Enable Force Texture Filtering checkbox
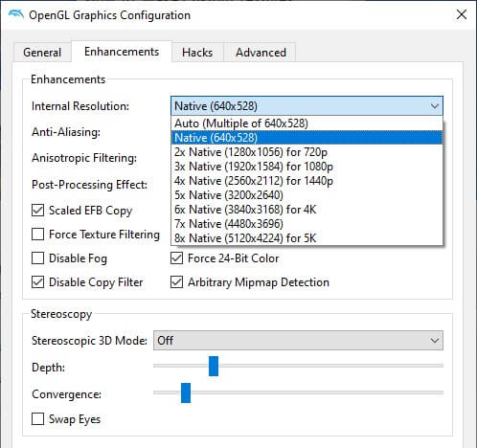This screenshot has width=477, height=448. tap(37, 235)
